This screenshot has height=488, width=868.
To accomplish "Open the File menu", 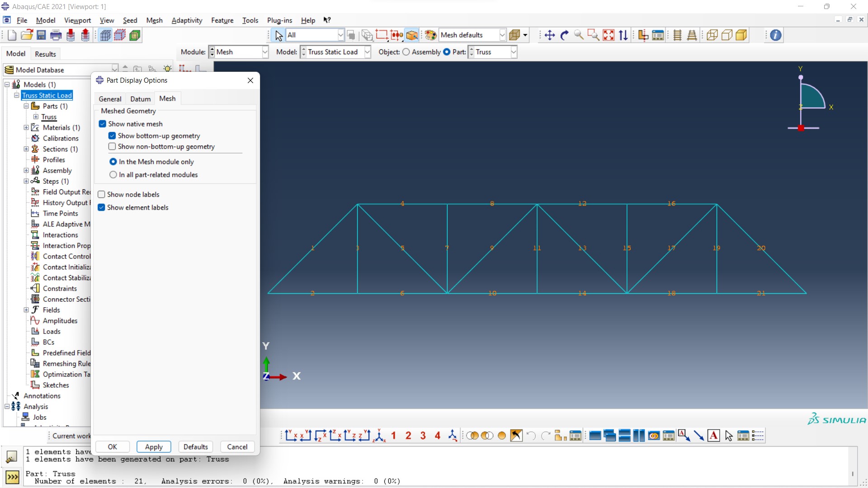I will (22, 20).
